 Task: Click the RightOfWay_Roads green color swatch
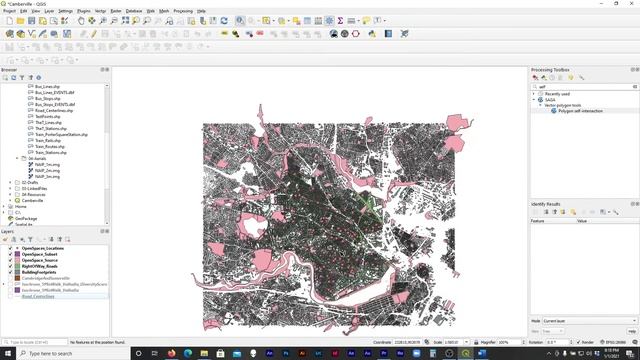tap(17, 266)
